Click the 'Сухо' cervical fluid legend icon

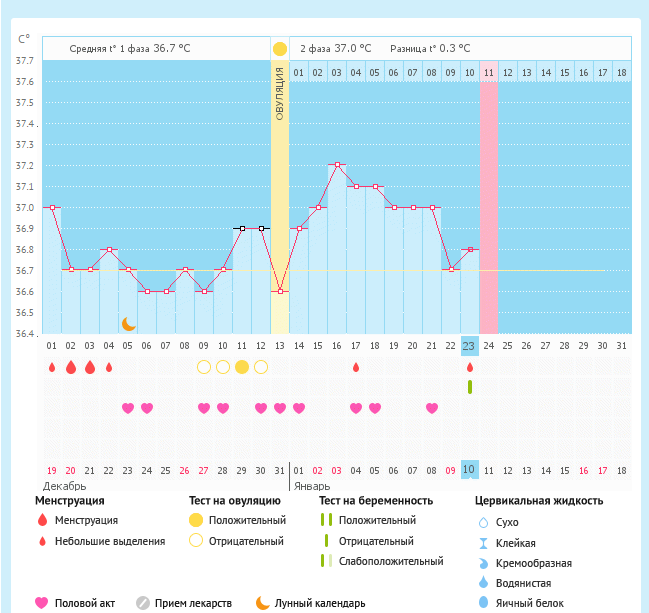[x=484, y=522]
